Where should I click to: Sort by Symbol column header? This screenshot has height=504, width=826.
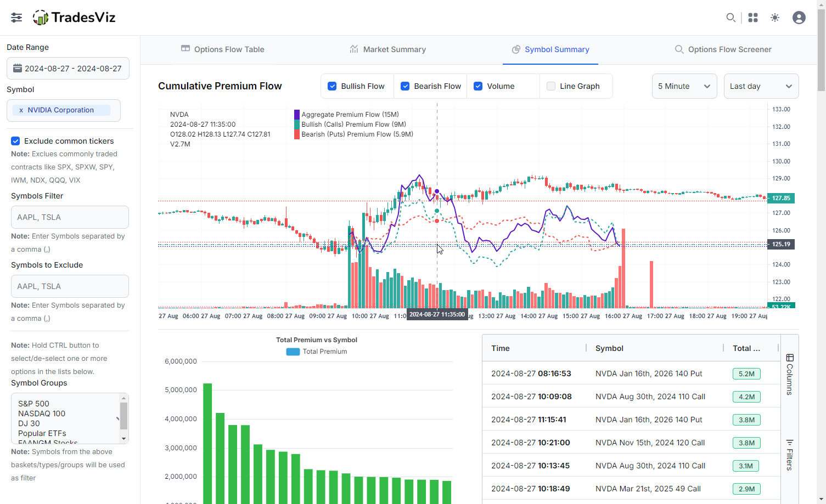point(609,348)
